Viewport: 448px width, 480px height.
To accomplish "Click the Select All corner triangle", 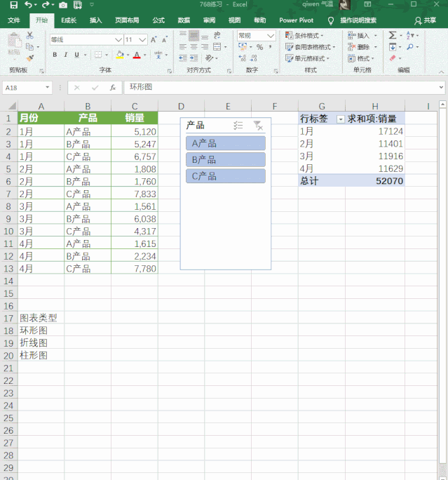I will click(x=12, y=106).
